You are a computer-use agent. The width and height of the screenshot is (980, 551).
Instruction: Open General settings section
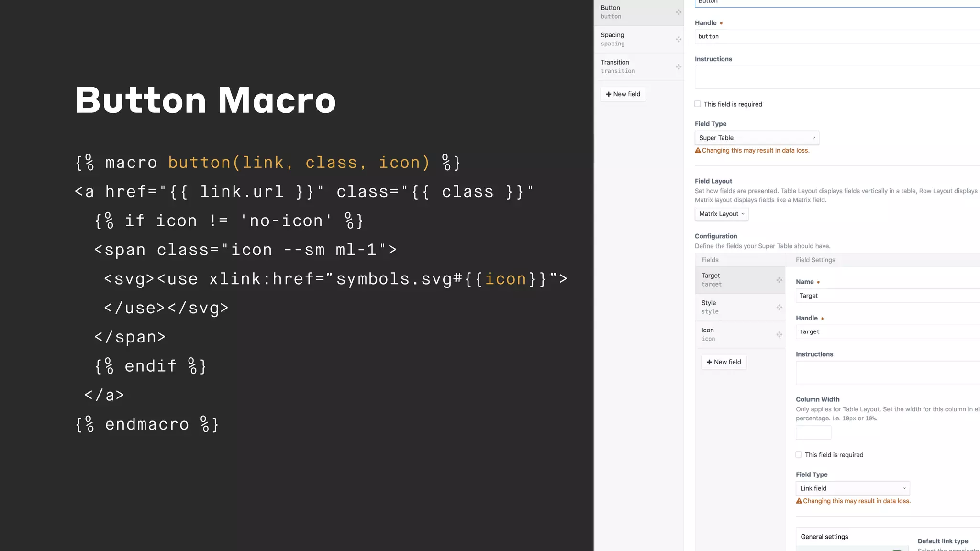tap(824, 537)
